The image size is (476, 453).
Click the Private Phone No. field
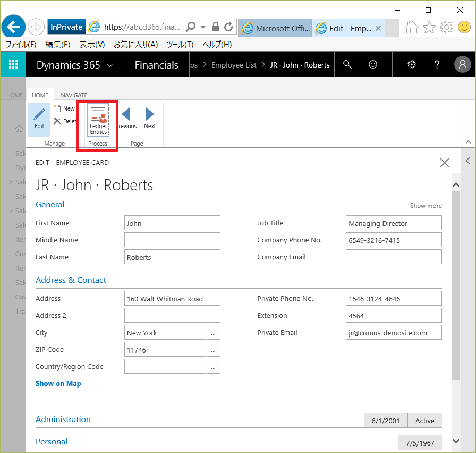394,299
